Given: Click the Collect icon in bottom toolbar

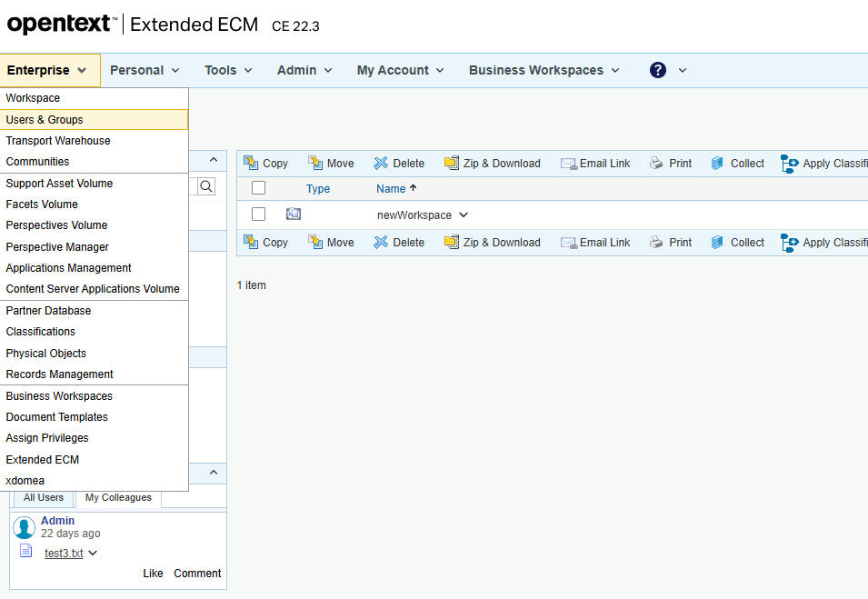Looking at the screenshot, I should 718,243.
